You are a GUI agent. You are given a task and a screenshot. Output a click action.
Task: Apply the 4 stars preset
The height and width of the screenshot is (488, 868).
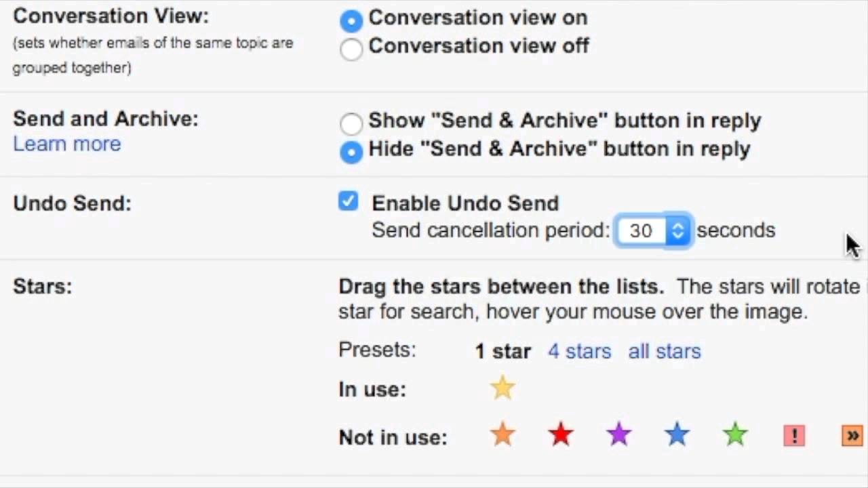coord(579,351)
